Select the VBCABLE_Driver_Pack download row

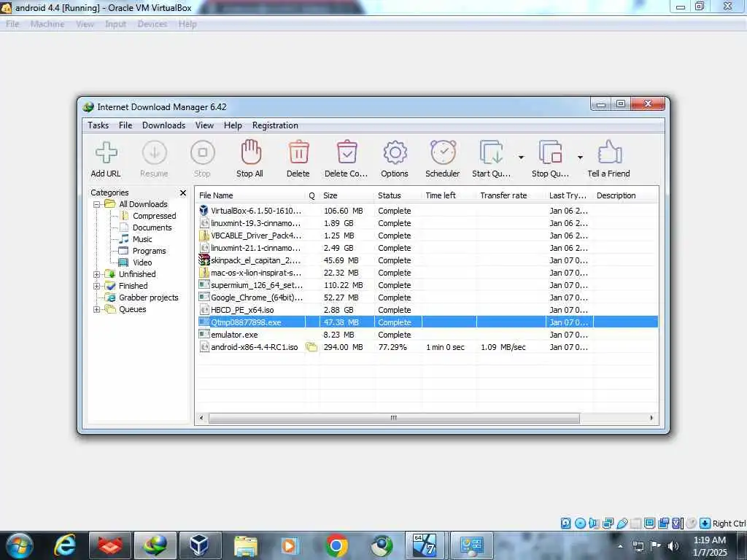tap(427, 236)
